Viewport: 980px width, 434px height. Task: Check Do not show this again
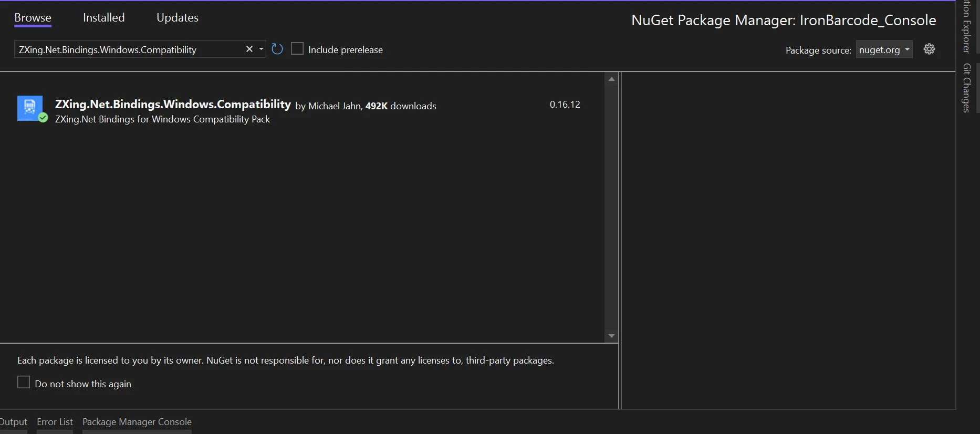tap(24, 383)
